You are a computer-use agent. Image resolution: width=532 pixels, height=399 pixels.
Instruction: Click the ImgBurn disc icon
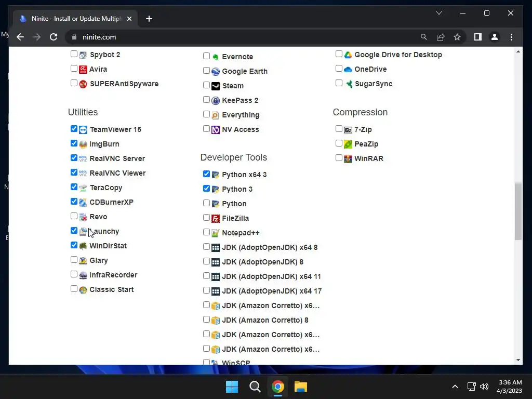pos(83,144)
